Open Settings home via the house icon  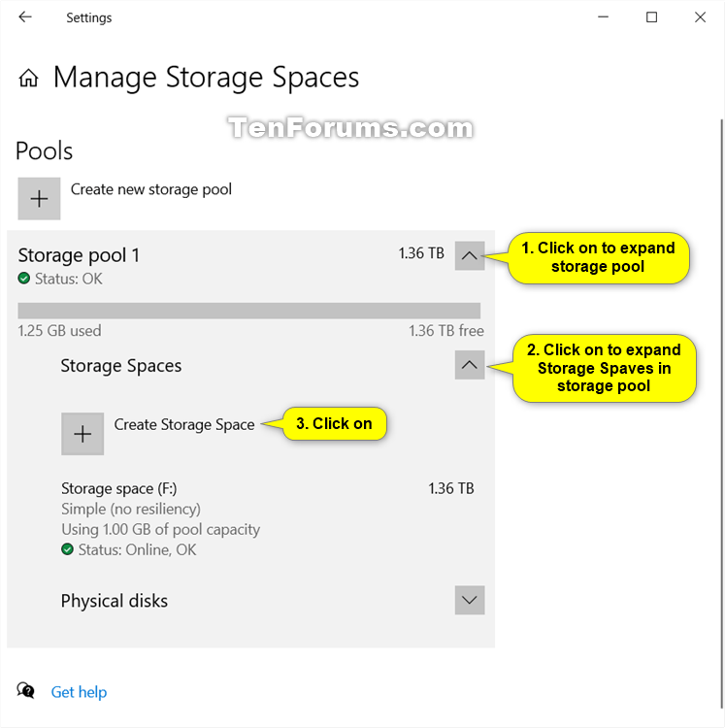point(28,78)
